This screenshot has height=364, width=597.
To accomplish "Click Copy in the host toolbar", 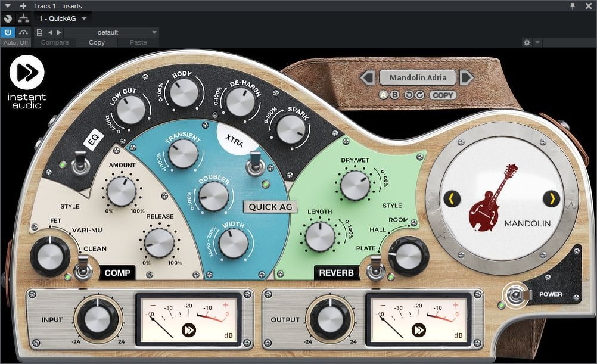I will (97, 43).
